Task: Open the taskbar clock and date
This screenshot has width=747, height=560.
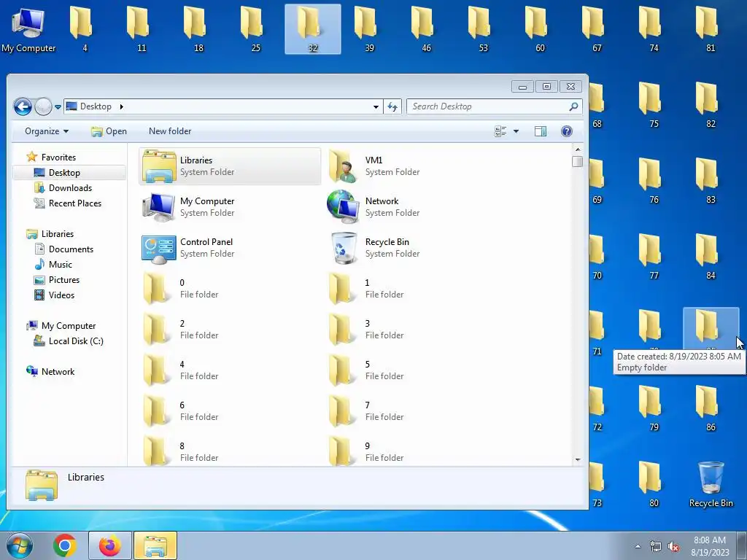Action: click(710, 546)
